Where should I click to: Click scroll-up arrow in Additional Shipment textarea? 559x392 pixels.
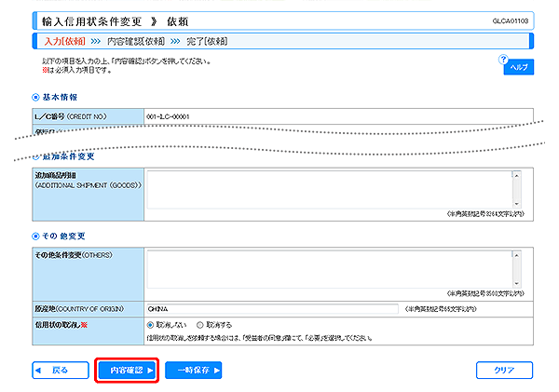tap(516, 175)
